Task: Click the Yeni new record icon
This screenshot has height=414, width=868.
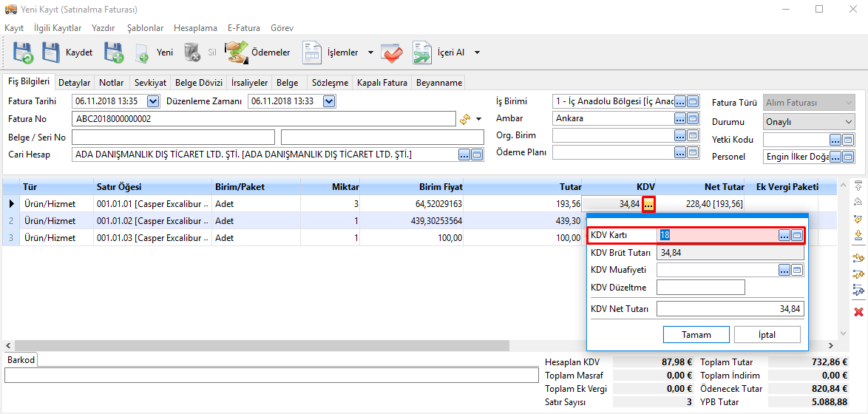Action: tap(143, 52)
